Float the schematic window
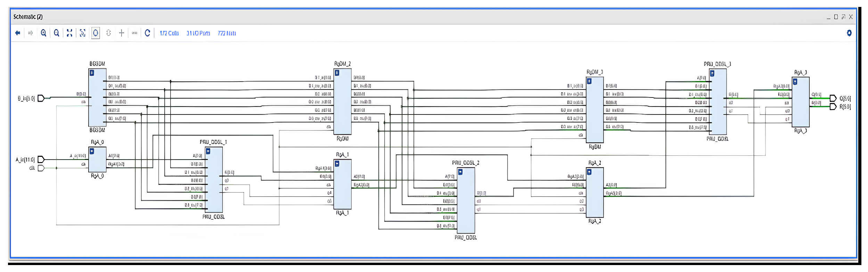The width and height of the screenshot is (868, 272). pyautogui.click(x=843, y=17)
